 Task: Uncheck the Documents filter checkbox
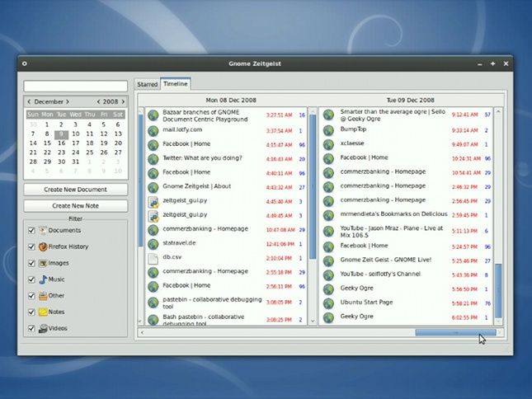click(31, 231)
